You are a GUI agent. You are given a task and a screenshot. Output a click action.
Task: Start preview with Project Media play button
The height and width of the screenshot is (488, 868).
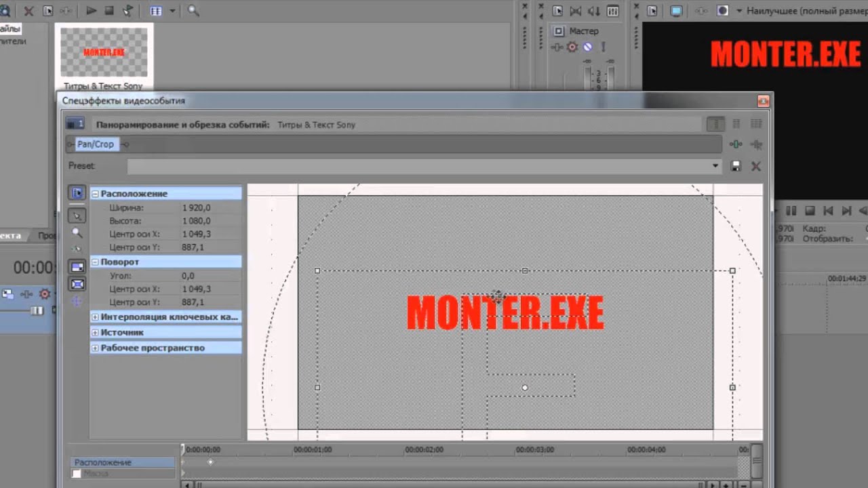[x=92, y=11]
